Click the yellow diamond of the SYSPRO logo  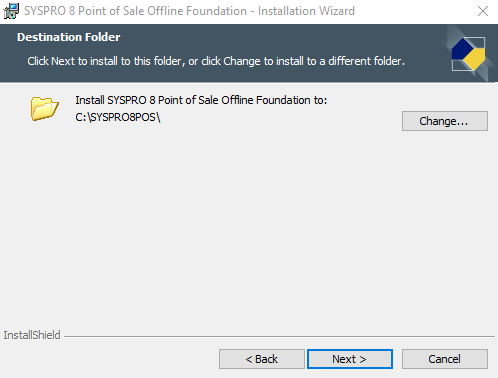click(475, 59)
